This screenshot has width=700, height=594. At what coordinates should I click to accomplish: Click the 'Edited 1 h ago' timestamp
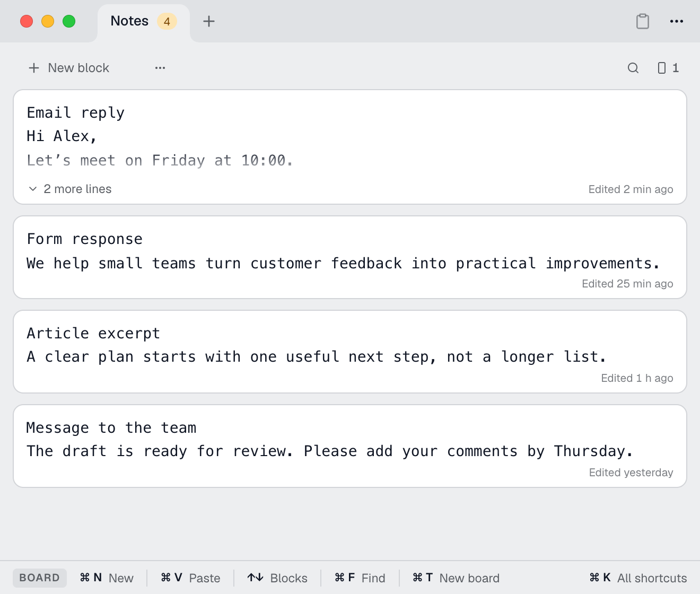(x=637, y=378)
